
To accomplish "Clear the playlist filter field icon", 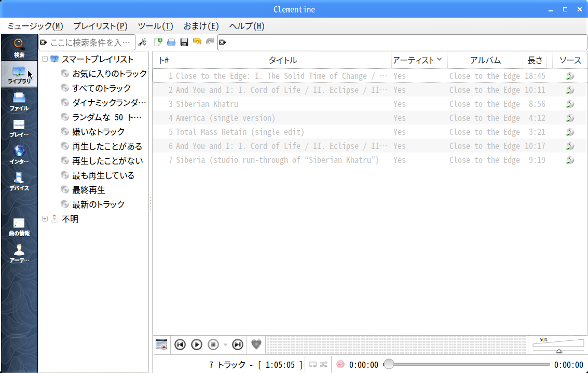I will (x=223, y=43).
